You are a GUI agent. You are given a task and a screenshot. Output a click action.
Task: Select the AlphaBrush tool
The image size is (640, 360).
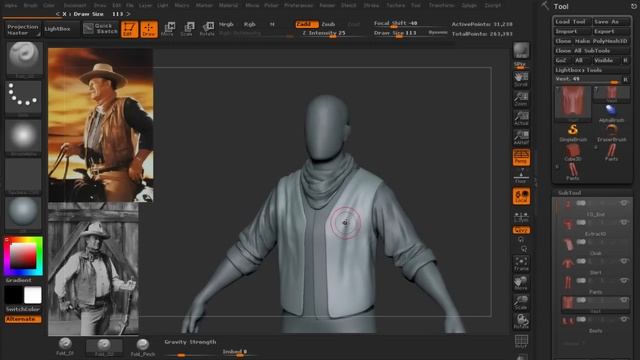pyautogui.click(x=611, y=113)
